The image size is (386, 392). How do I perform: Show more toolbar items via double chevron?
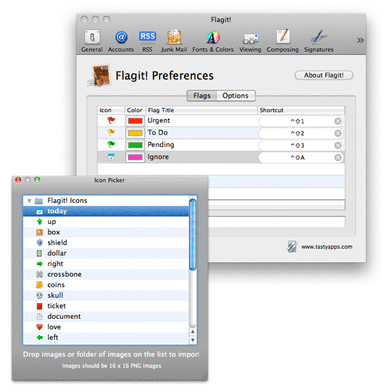pyautogui.click(x=360, y=40)
